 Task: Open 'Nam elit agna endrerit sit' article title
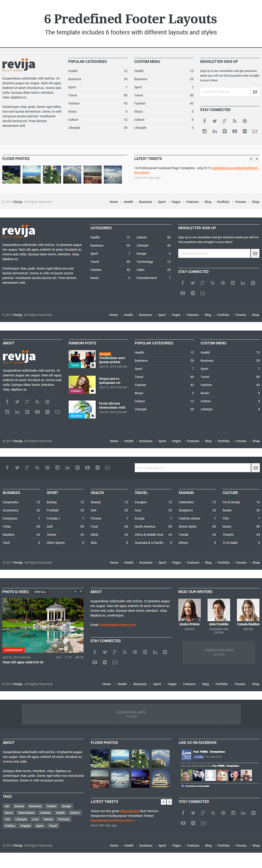(x=23, y=662)
